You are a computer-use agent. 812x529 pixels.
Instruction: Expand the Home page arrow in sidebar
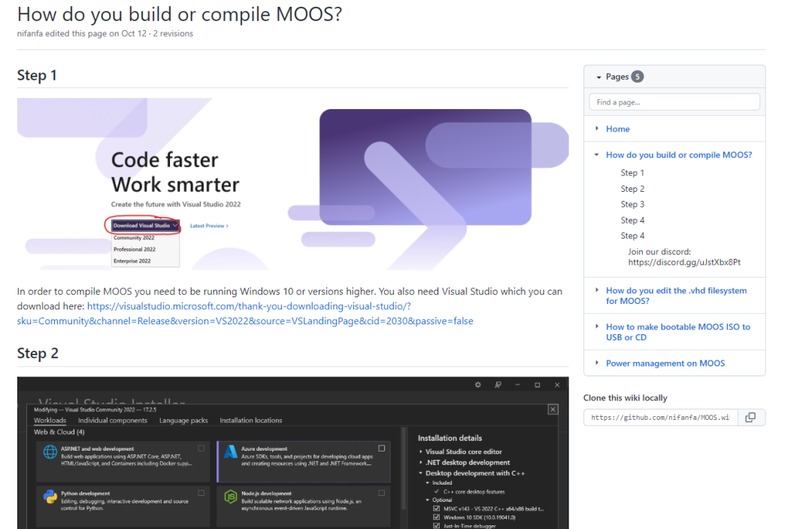click(x=596, y=128)
